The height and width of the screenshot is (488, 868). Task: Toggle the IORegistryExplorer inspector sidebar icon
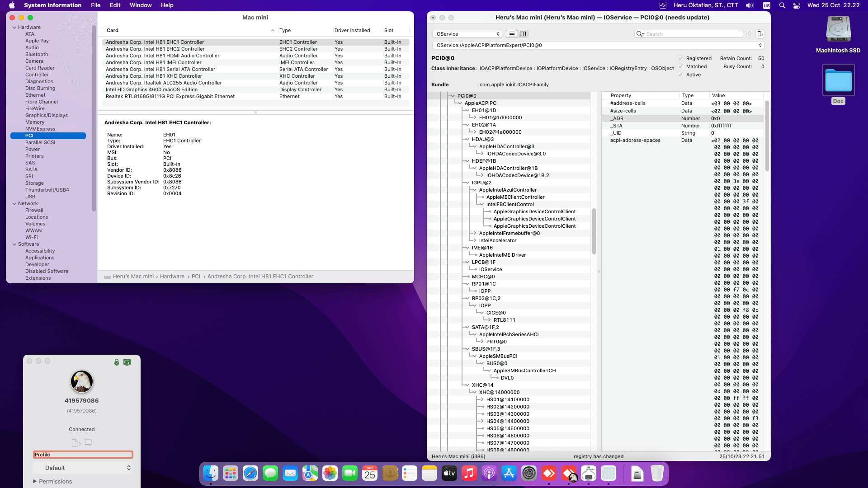click(760, 34)
